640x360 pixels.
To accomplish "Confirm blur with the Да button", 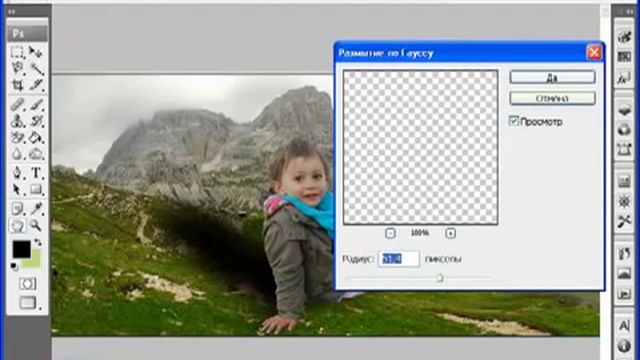I will pos(552,77).
